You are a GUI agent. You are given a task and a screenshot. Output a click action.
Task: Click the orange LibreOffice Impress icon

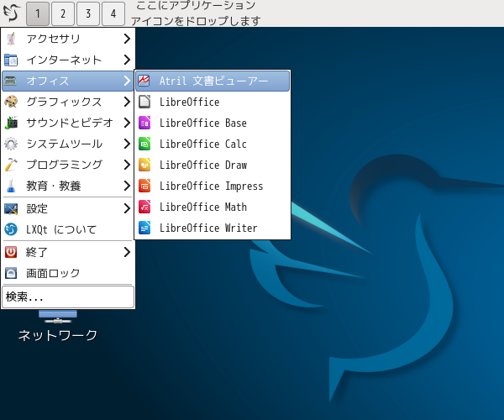144,186
